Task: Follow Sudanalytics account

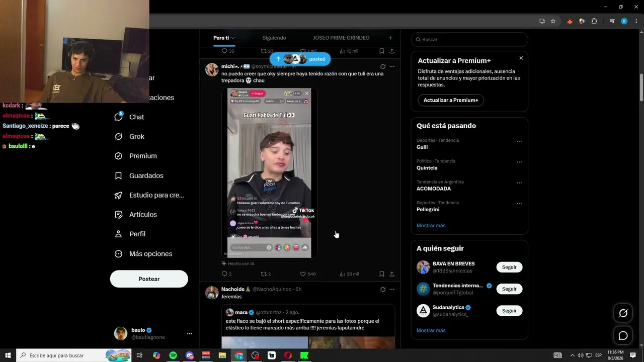Action: [509, 311]
